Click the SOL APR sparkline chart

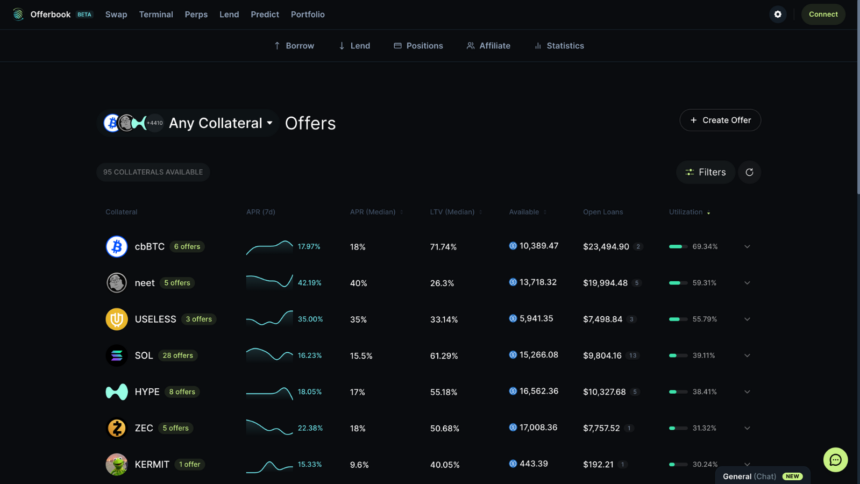click(269, 355)
